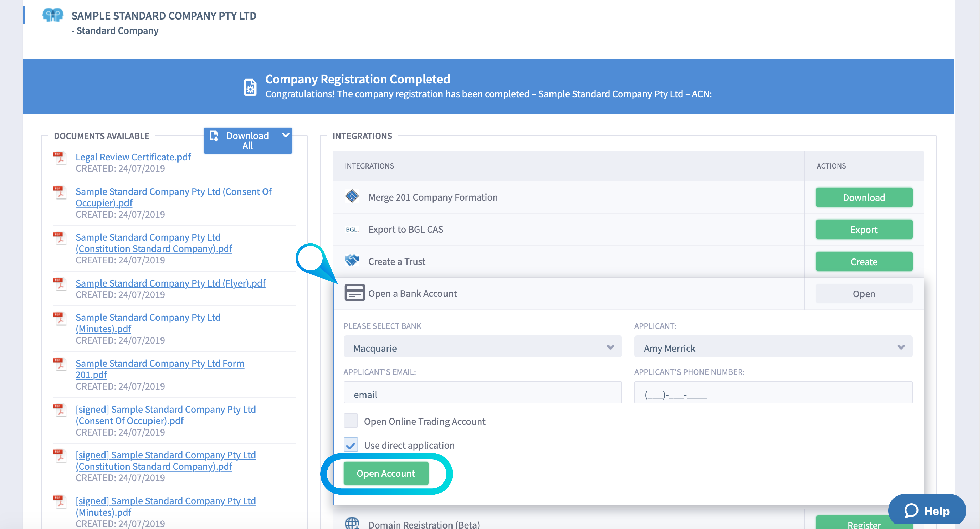Click the Open a Bank Account row label
This screenshot has width=980, height=529.
pyautogui.click(x=412, y=294)
